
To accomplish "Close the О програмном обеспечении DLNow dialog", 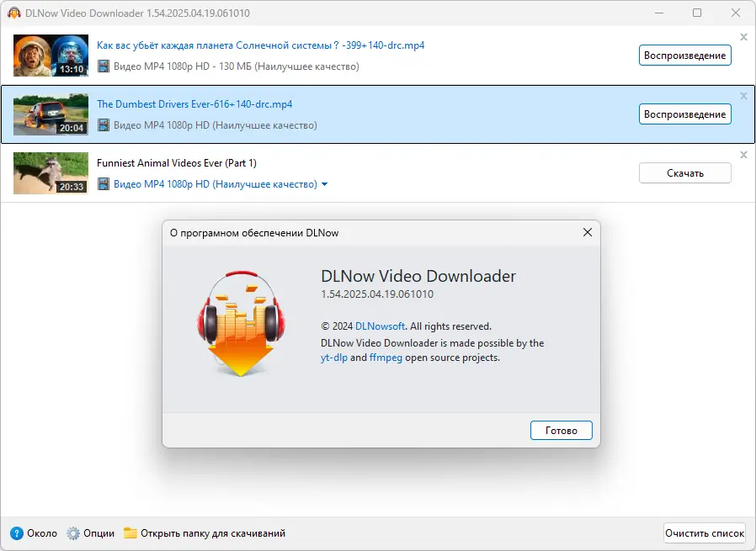I will point(588,233).
